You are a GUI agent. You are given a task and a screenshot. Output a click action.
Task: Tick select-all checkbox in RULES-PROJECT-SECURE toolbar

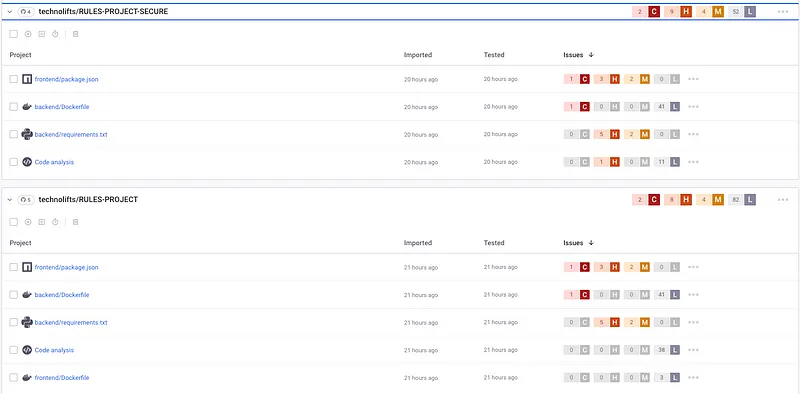14,34
